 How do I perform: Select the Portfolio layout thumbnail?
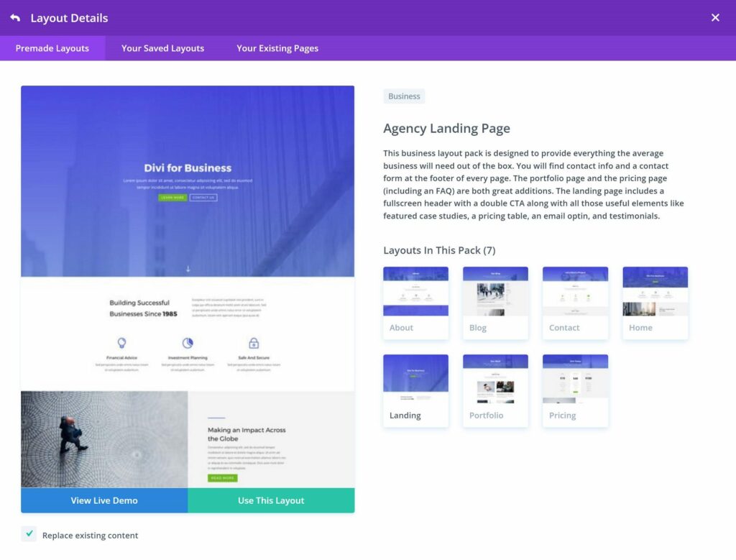point(496,390)
